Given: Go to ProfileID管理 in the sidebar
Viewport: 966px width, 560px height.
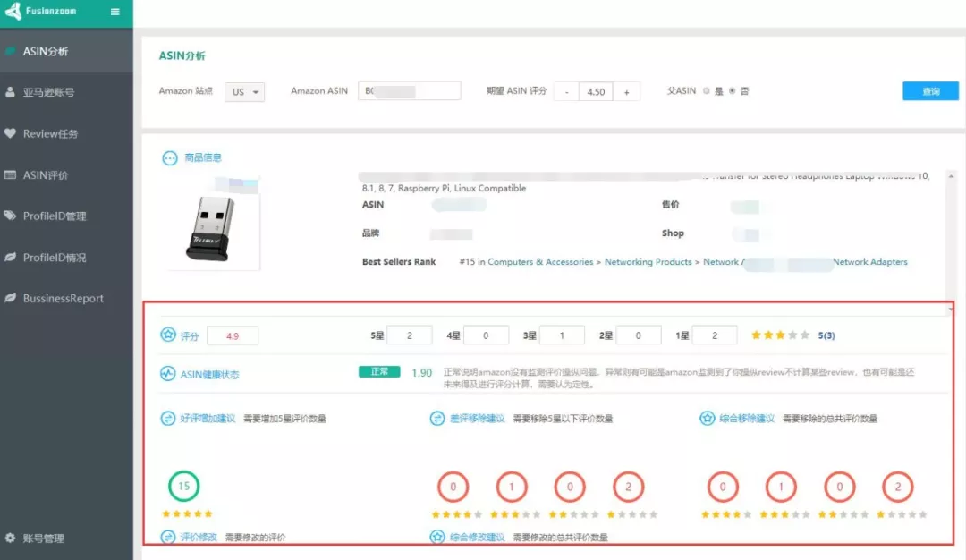Looking at the screenshot, I should (x=54, y=216).
